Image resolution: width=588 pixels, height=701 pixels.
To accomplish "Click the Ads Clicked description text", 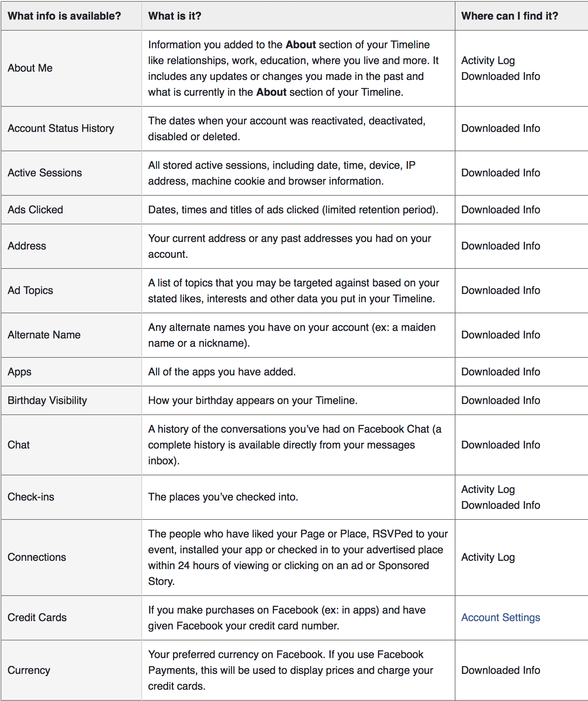I will [293, 210].
